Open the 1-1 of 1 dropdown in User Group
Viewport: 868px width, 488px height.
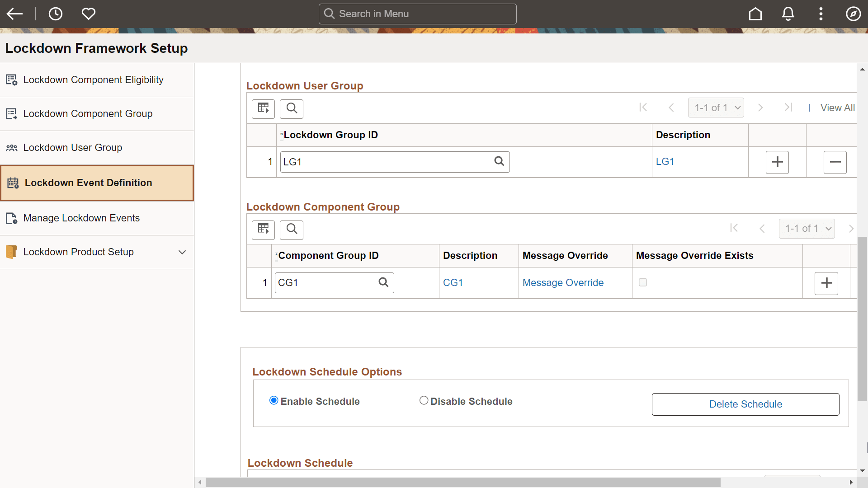(x=716, y=108)
